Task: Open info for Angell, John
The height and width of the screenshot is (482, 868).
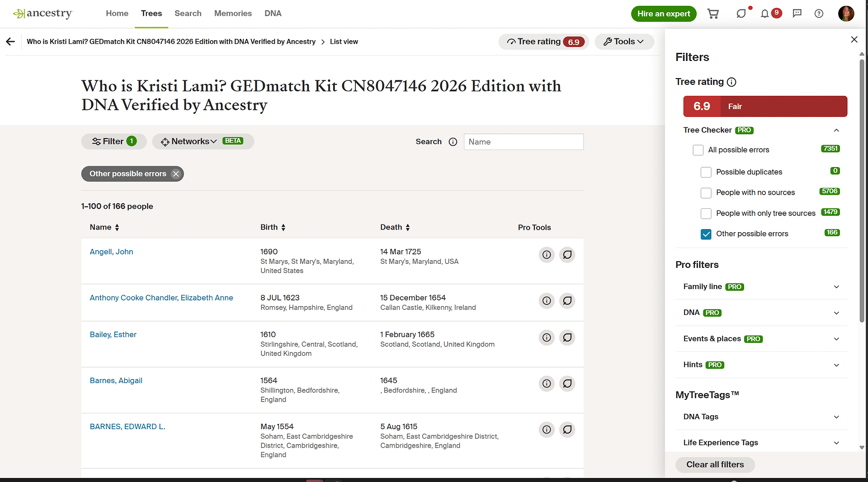Action: tap(547, 255)
